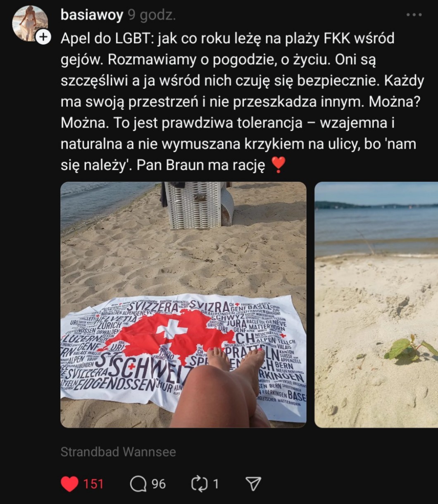
Task: Open the 9 godz. timestamp
Action: click(x=152, y=15)
